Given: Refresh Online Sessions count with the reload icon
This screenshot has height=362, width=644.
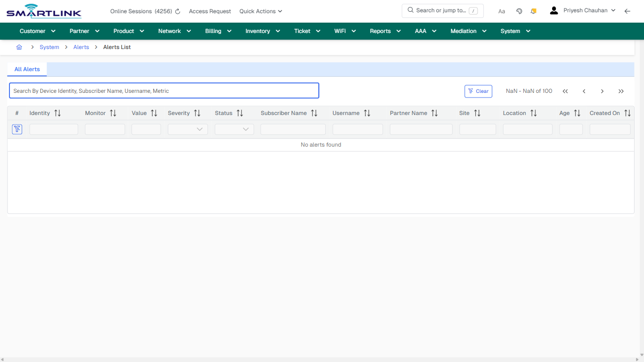Looking at the screenshot, I should tap(177, 11).
